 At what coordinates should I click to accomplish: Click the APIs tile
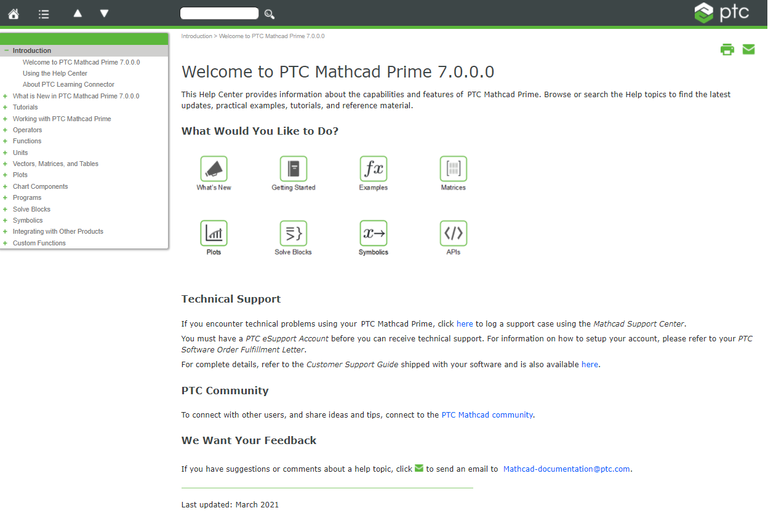(x=453, y=237)
